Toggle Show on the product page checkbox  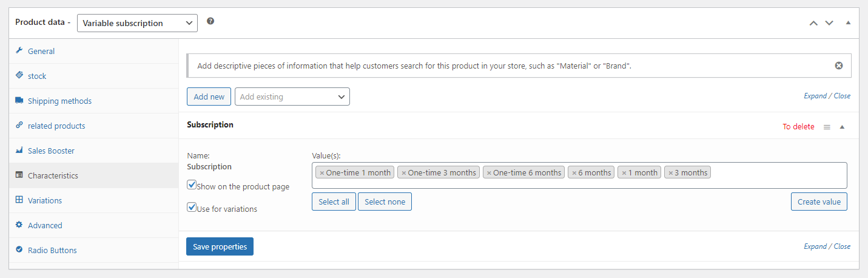(x=192, y=185)
